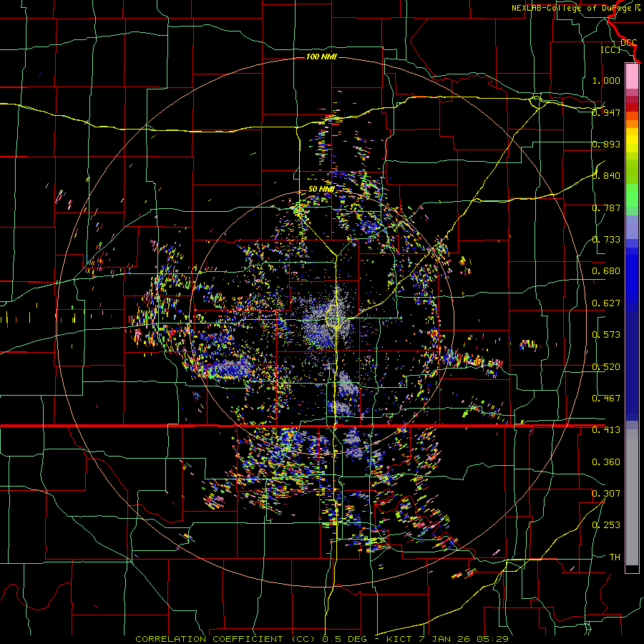The image size is (644, 644).
Task: Click the 100 NMI range ring label
Action: [x=321, y=57]
